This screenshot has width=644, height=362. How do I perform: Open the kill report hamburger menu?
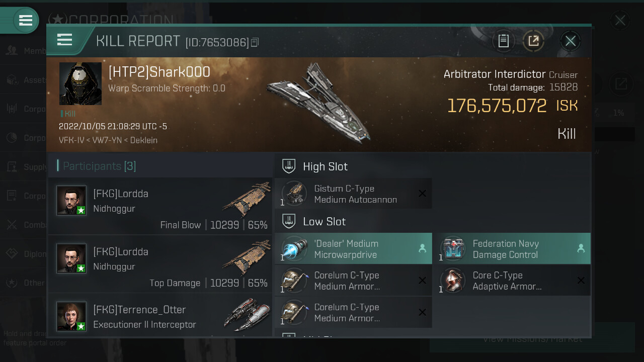tap(64, 40)
